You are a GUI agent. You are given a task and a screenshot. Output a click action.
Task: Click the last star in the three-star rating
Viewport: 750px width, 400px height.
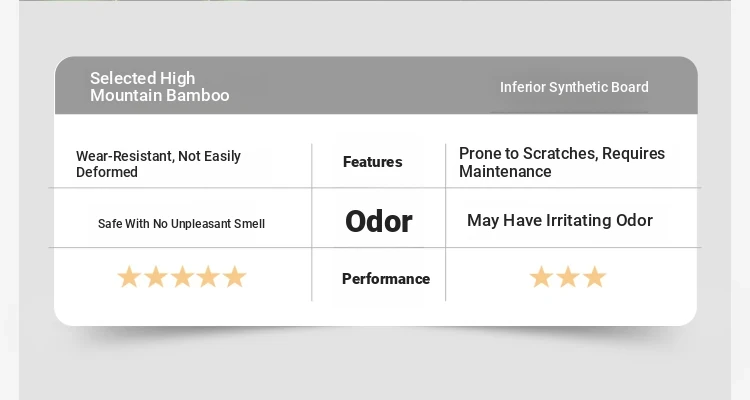(x=594, y=277)
